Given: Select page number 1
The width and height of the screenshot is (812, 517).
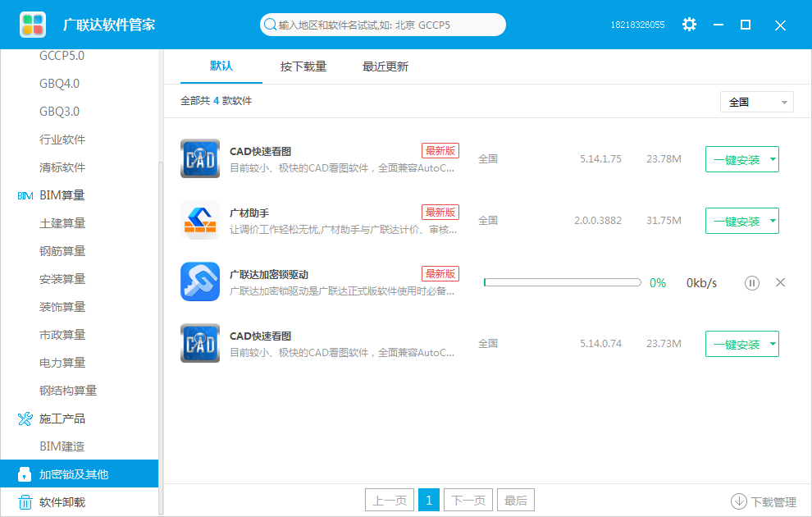Looking at the screenshot, I should coord(429,500).
